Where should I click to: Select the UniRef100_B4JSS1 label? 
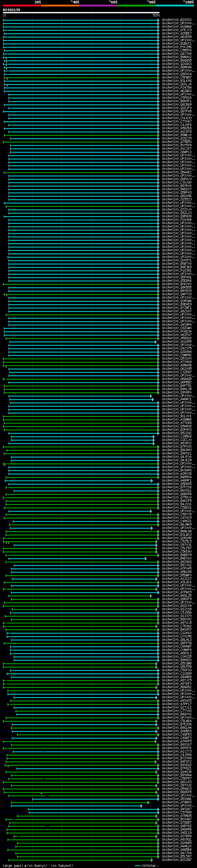[x=177, y=504]
